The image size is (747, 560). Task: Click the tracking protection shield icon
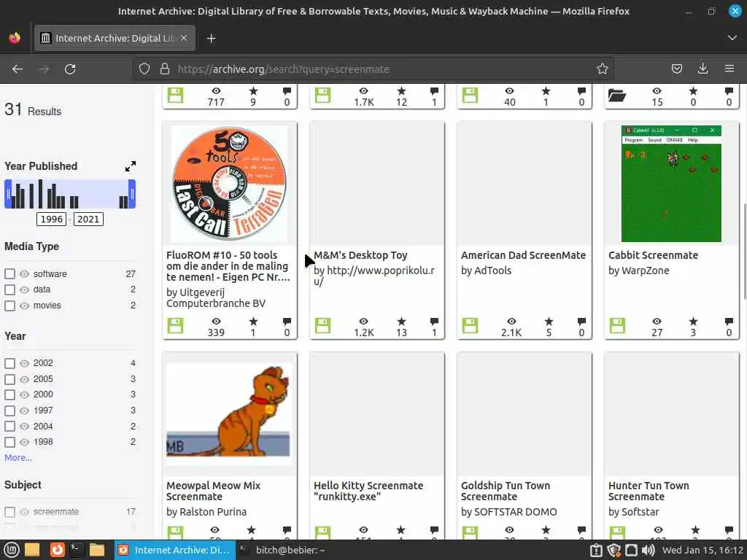coord(144,69)
